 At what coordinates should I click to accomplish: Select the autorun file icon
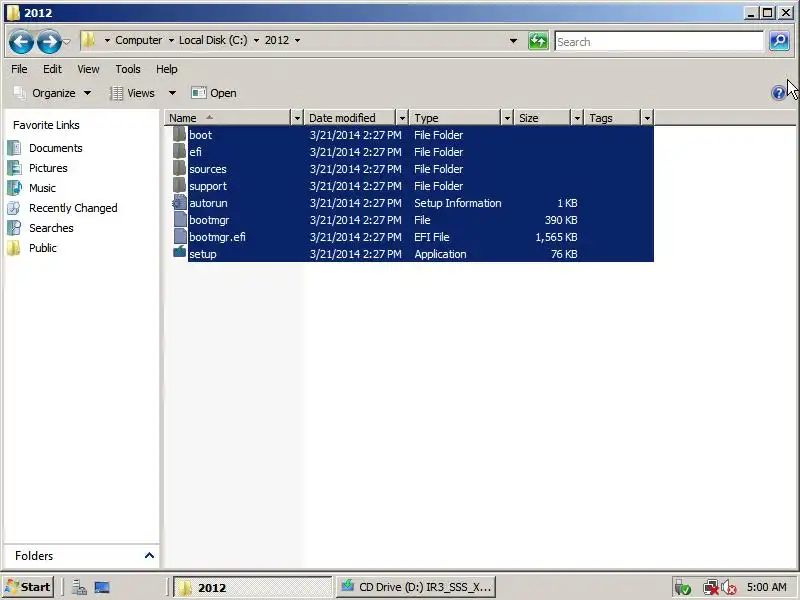click(x=180, y=203)
